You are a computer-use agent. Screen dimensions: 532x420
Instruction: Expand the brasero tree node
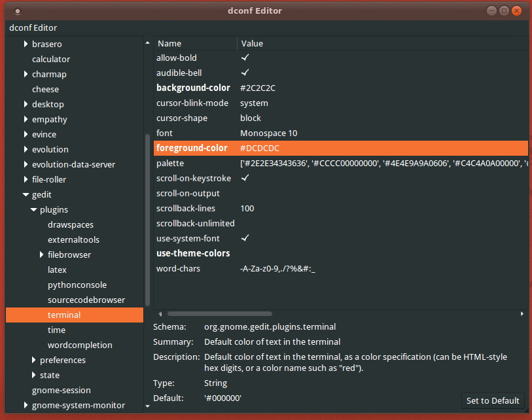[26, 44]
